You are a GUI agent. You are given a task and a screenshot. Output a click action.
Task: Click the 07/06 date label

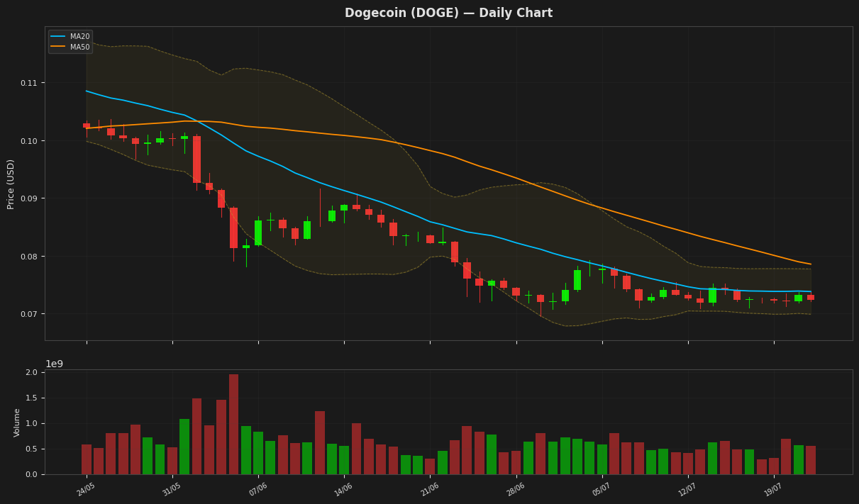[x=257, y=489]
